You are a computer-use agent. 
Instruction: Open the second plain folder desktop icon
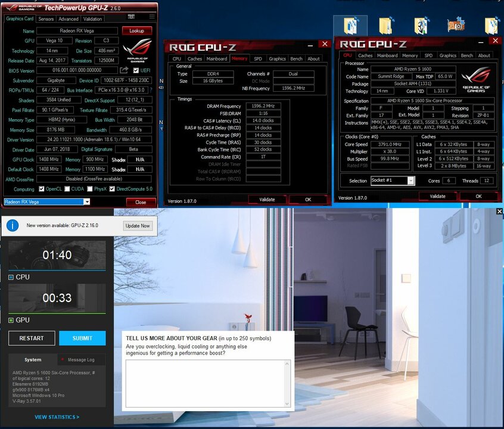pyautogui.click(x=385, y=26)
